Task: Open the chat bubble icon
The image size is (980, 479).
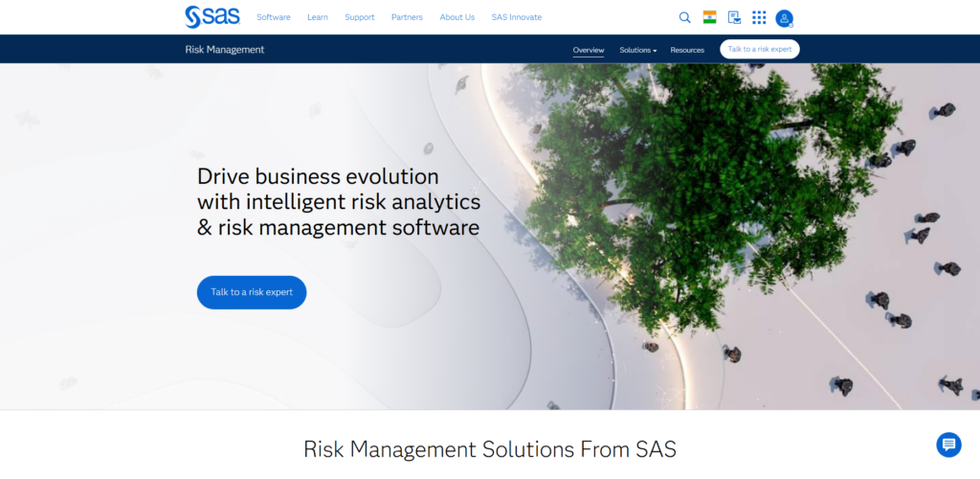Action: coord(948,445)
